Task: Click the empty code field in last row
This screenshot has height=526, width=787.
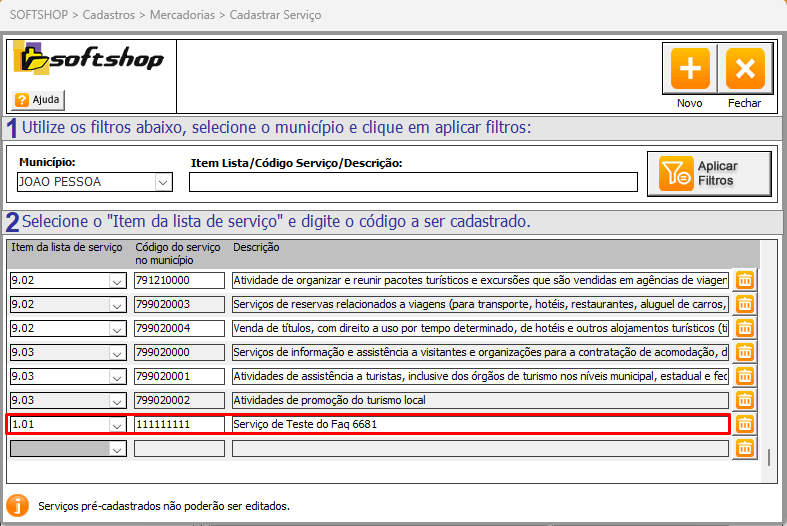Action: click(179, 449)
